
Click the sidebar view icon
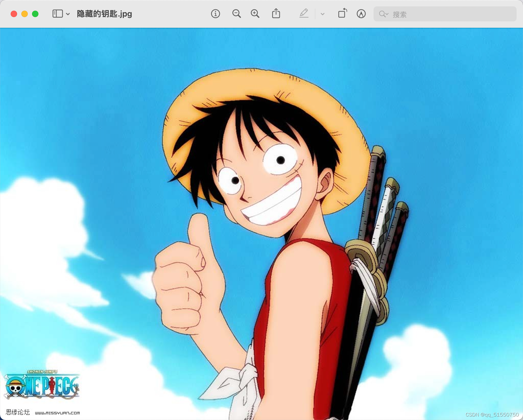(57, 14)
